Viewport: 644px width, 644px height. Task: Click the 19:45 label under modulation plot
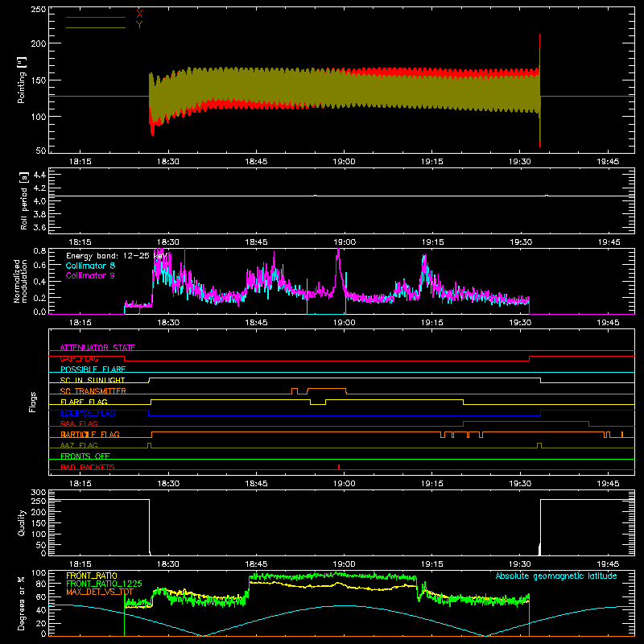(x=609, y=323)
